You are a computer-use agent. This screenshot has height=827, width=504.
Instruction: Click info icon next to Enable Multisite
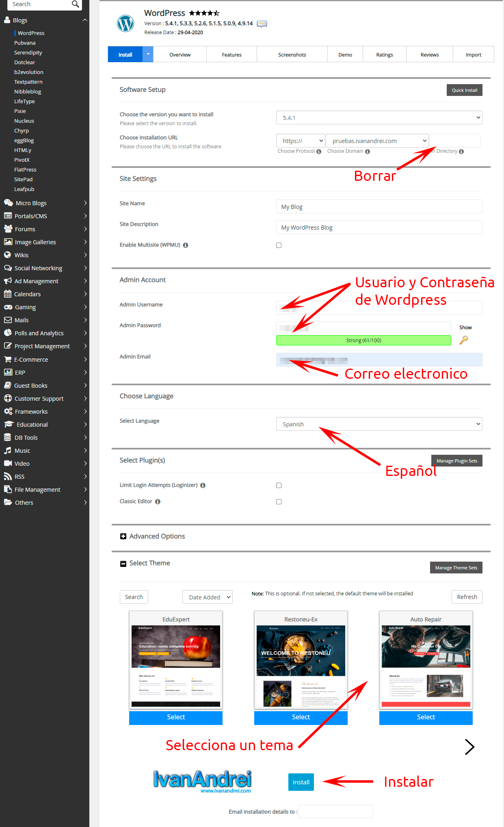(x=185, y=245)
